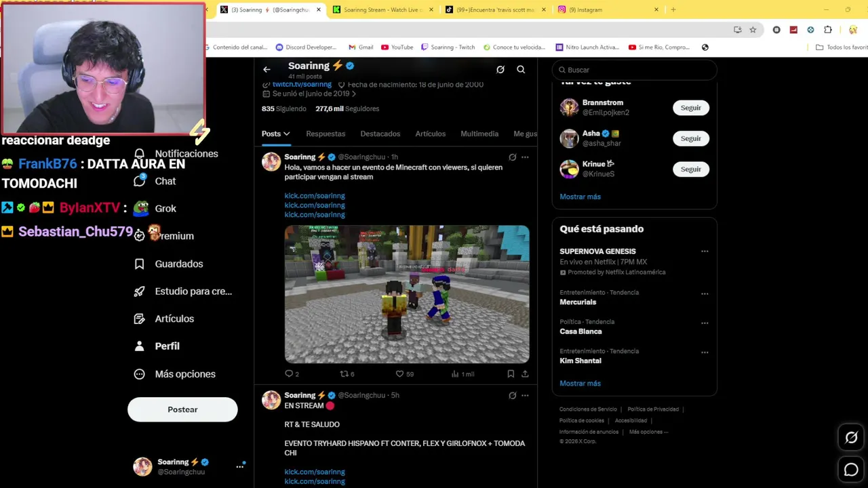The image size is (868, 488).
Task: Open Más opciones in the sidebar
Action: (175, 374)
